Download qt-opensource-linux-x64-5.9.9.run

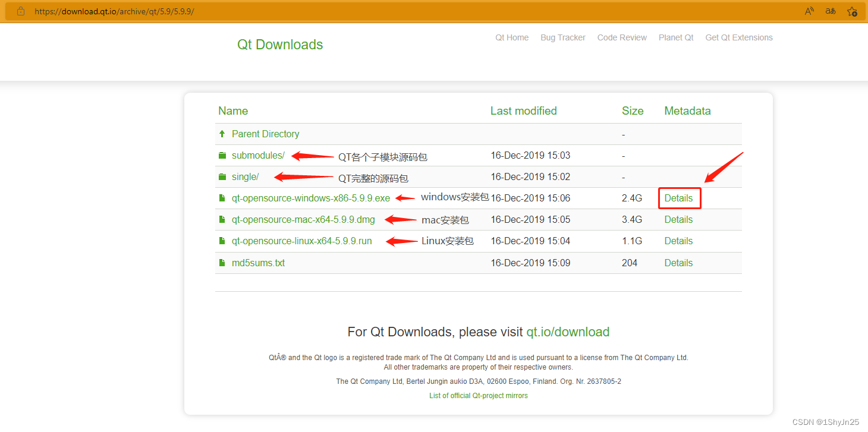click(302, 241)
